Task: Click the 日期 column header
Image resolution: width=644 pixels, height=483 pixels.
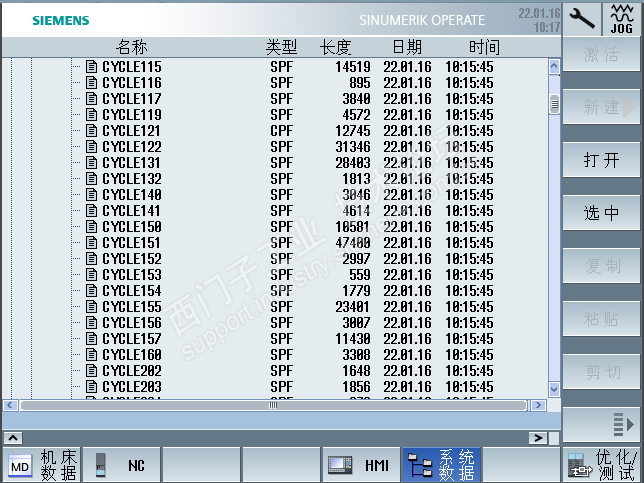Action: pos(407,47)
